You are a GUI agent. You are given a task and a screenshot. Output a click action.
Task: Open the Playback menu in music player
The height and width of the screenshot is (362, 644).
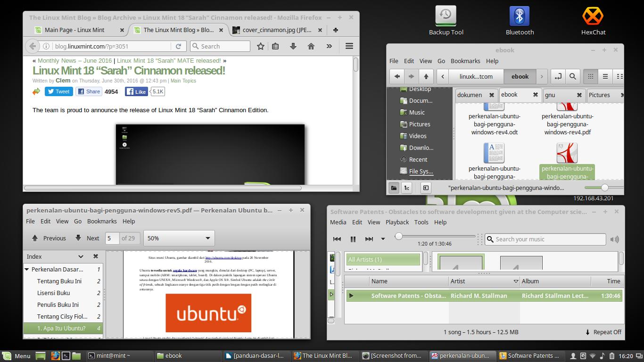[x=397, y=222]
